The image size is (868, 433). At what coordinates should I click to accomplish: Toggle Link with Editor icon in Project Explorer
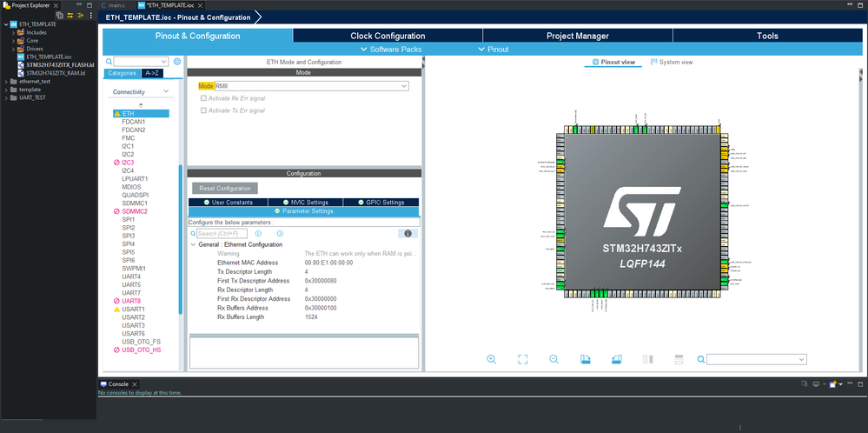(70, 15)
